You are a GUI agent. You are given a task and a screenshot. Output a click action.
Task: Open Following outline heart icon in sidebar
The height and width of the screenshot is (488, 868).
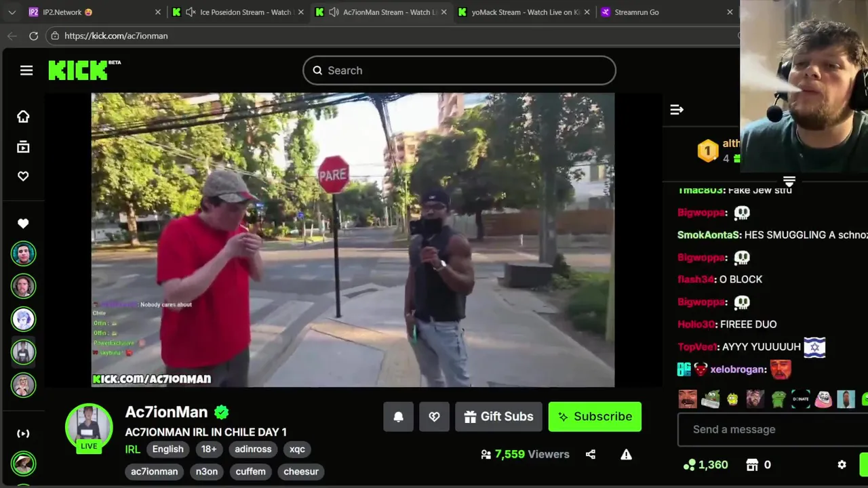pyautogui.click(x=23, y=176)
